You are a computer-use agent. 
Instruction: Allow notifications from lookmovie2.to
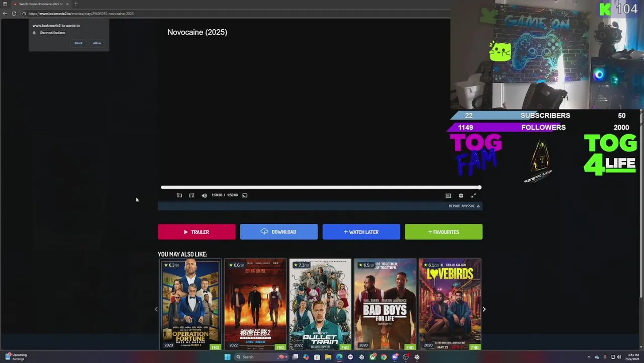click(x=97, y=43)
